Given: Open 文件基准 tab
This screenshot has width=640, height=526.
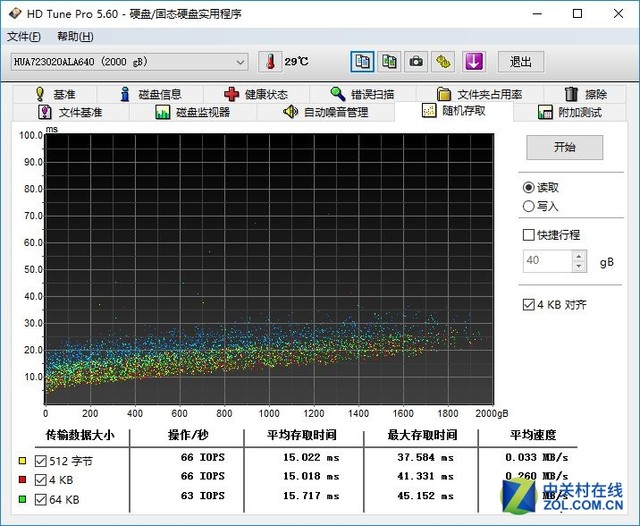Looking at the screenshot, I should [x=71, y=112].
